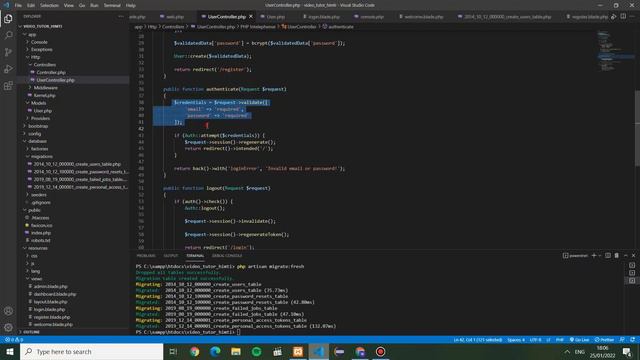Viewport: 640px width, 360px height.
Task: Open the feedback icon in status bar
Action: 622,340
